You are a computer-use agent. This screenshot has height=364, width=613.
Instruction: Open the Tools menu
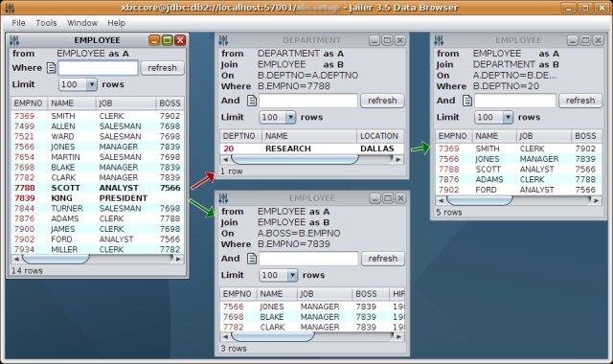coord(46,23)
